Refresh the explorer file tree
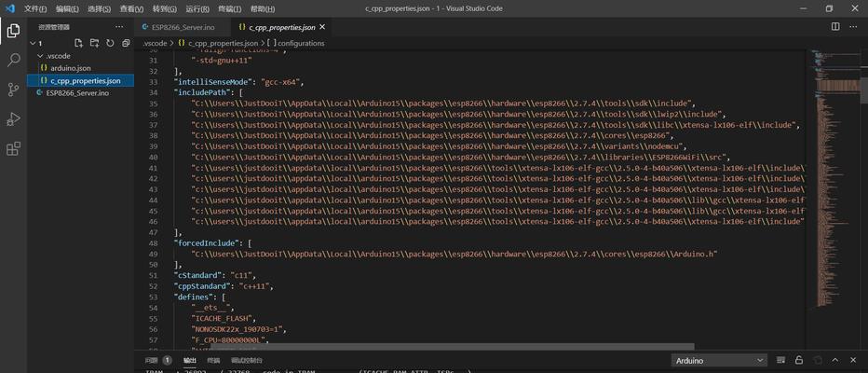Screen dimensions: 868x373 (110, 43)
